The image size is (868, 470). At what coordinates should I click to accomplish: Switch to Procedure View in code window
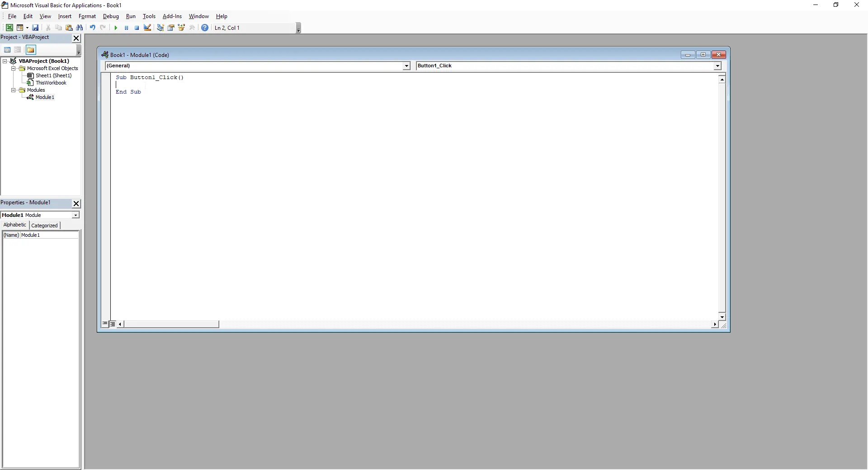tap(104, 324)
